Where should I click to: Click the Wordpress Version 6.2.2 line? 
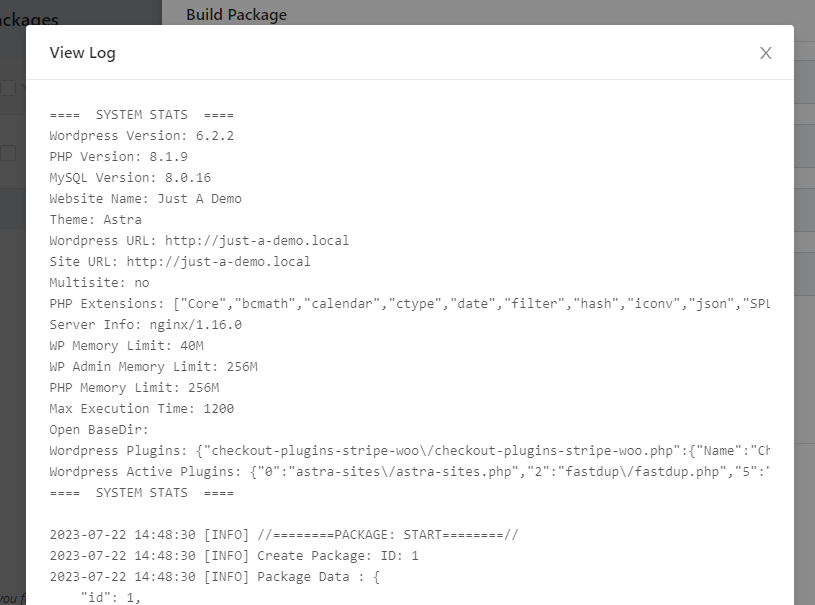(142, 135)
